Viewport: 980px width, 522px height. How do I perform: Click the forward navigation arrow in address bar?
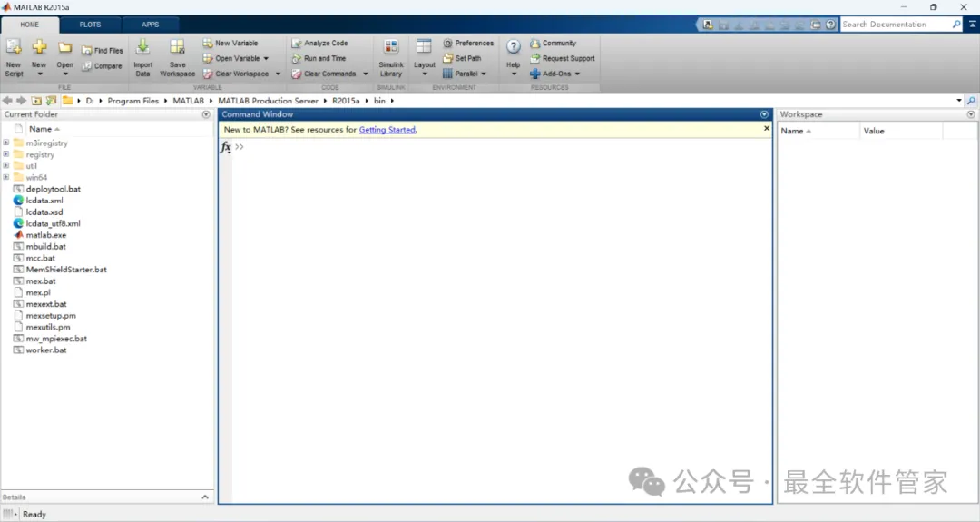tap(21, 101)
